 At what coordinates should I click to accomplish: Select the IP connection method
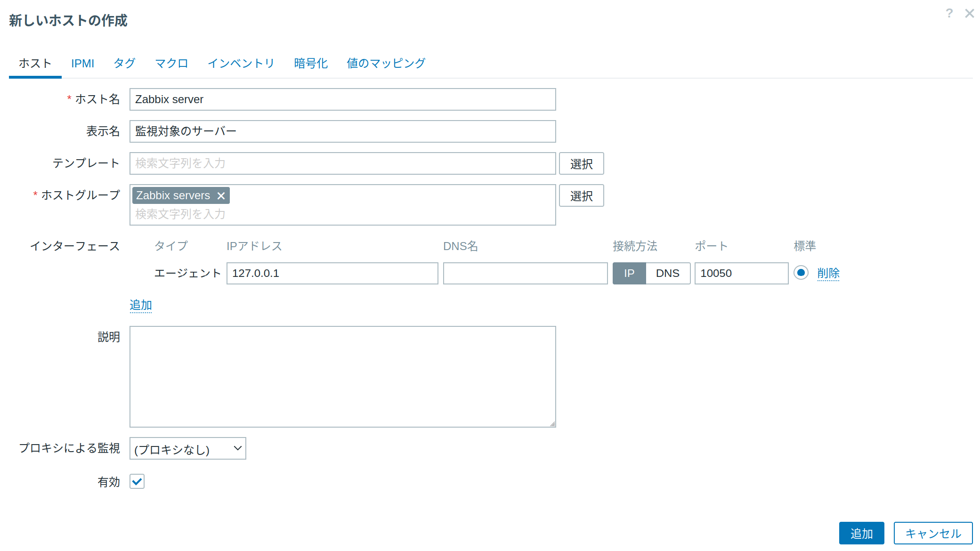click(x=629, y=273)
